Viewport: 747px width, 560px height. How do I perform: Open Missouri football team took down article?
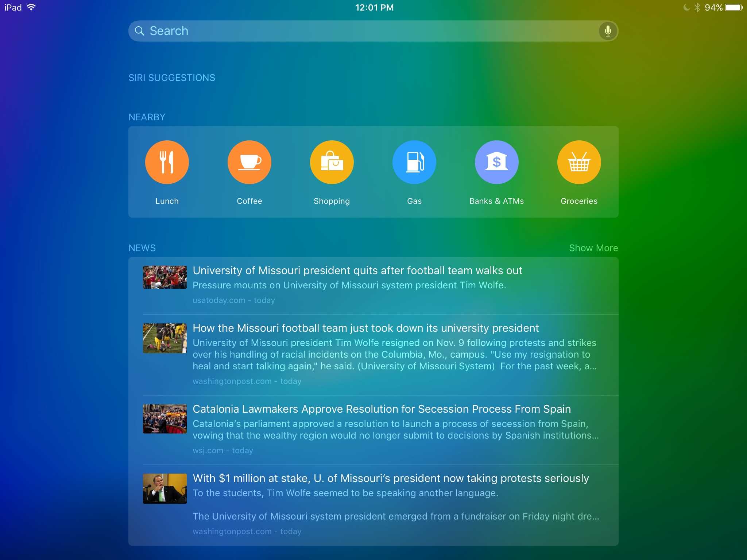(365, 328)
